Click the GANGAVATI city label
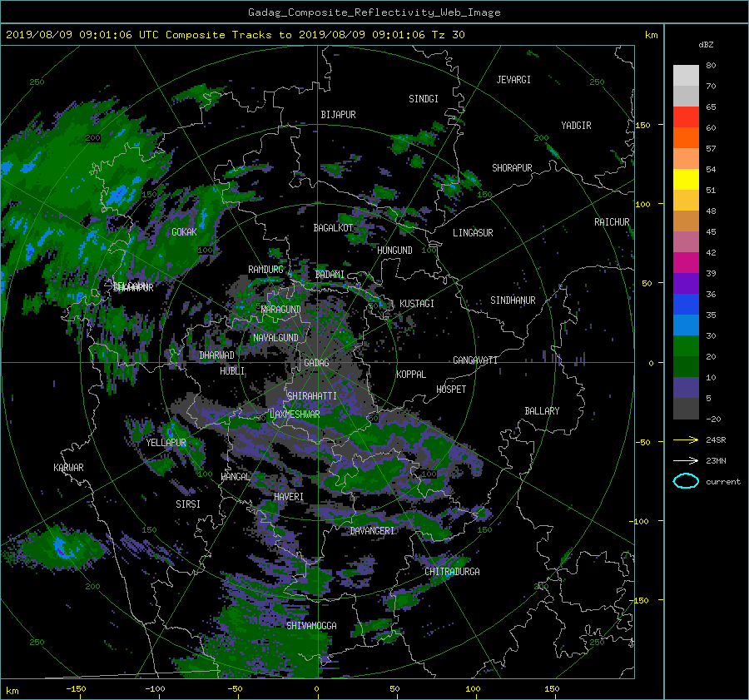Image resolution: width=749 pixels, height=700 pixels. [475, 360]
